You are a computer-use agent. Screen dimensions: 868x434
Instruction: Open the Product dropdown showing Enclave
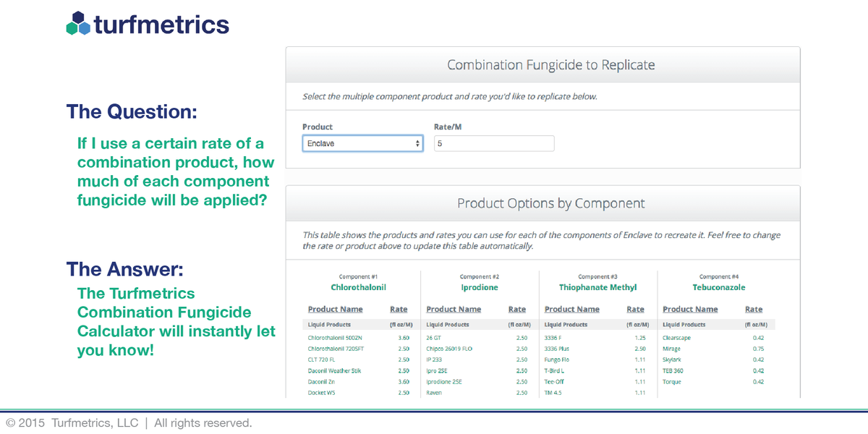tap(362, 143)
